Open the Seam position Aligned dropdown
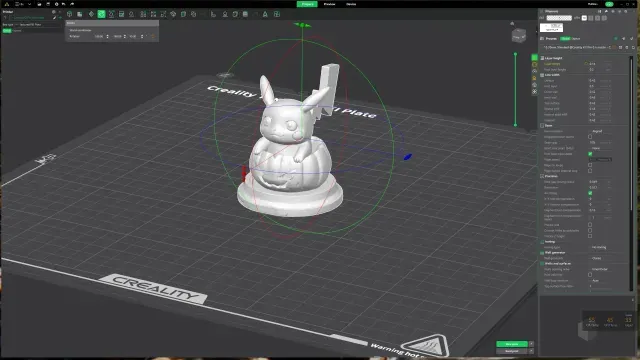The height and width of the screenshot is (360, 640). tap(600, 131)
